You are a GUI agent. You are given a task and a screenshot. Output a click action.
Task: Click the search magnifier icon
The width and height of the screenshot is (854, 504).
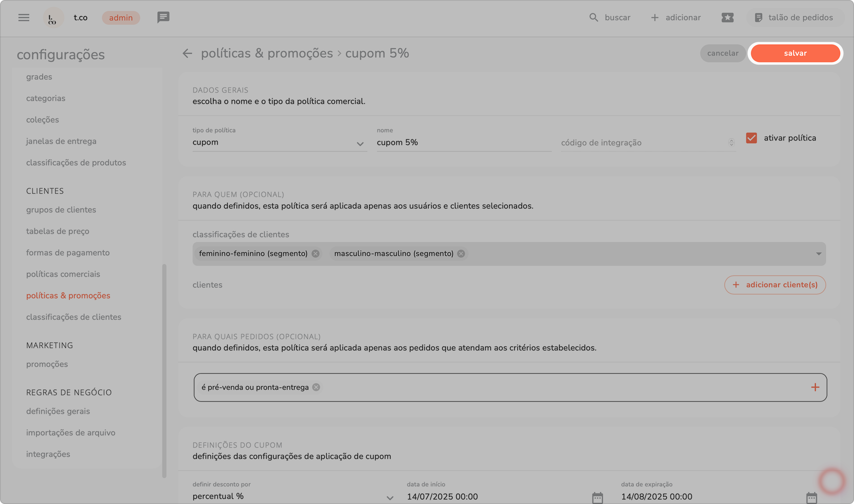point(593,17)
